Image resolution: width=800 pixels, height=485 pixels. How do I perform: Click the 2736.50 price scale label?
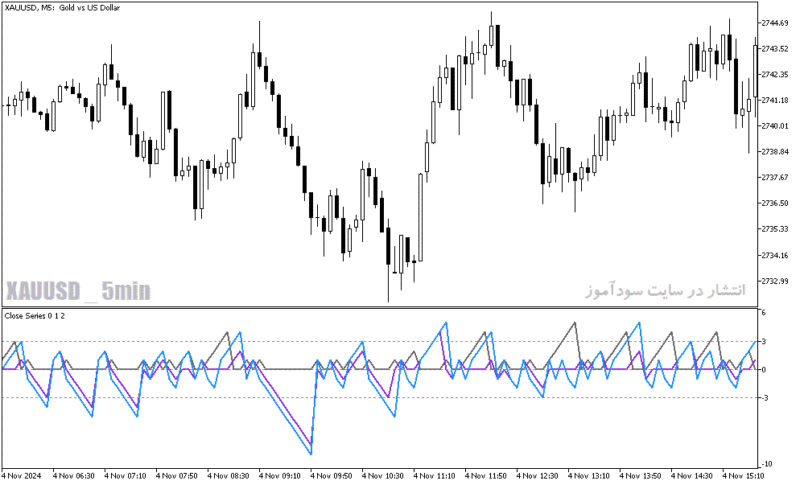point(775,203)
